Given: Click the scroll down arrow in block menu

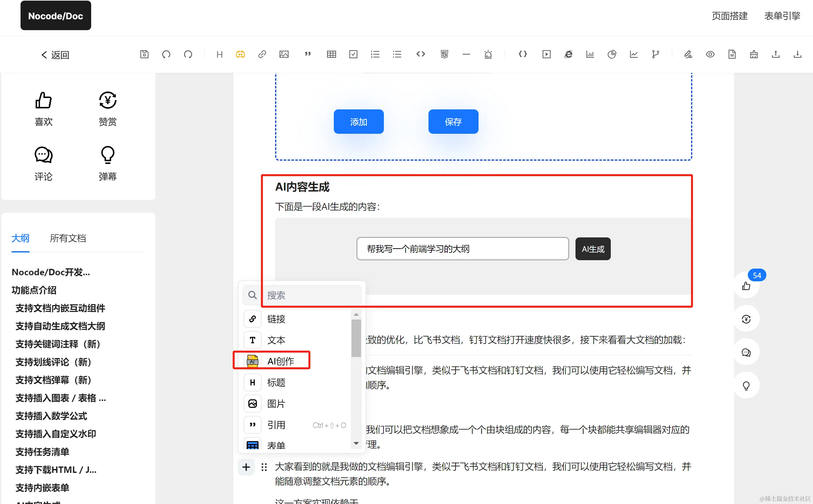Looking at the screenshot, I should 356,443.
